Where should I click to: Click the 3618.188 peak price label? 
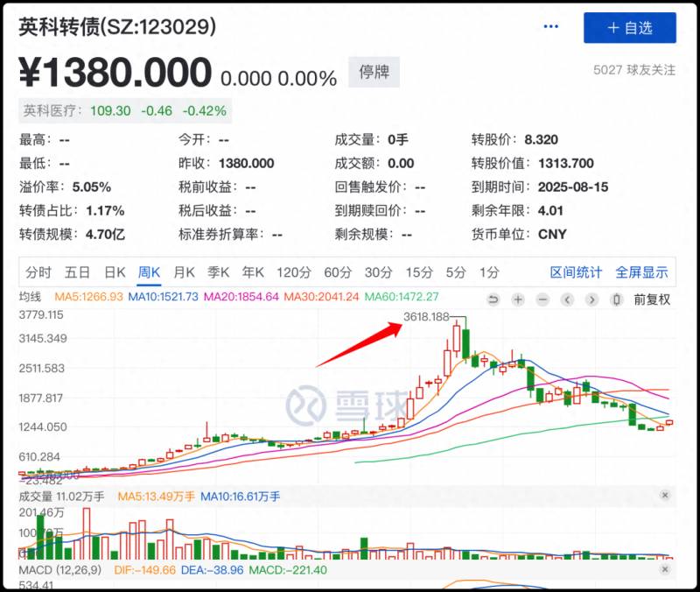426,317
